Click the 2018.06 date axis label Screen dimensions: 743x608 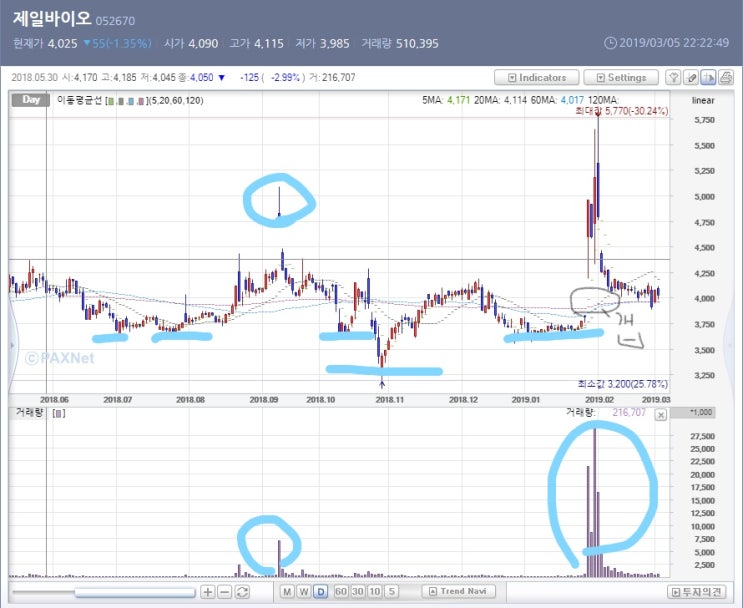click(54, 399)
